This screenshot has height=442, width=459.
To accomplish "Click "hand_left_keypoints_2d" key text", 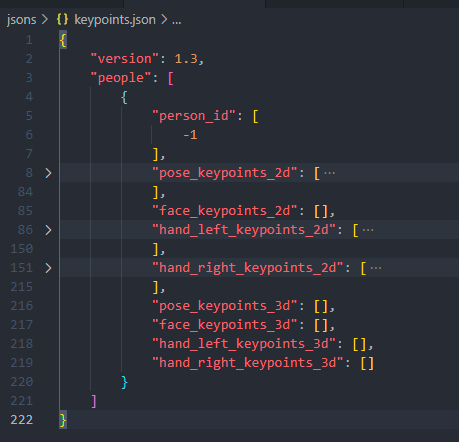I will click(244, 230).
